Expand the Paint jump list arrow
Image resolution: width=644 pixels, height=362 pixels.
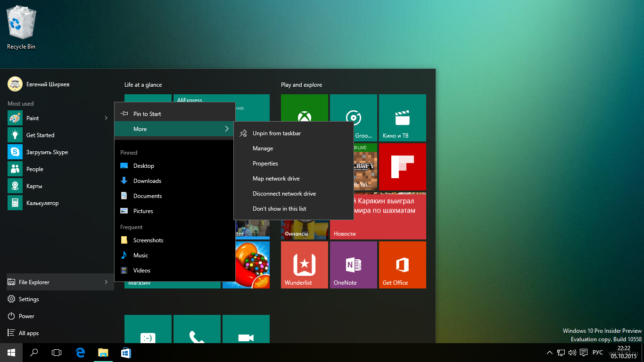[106, 118]
